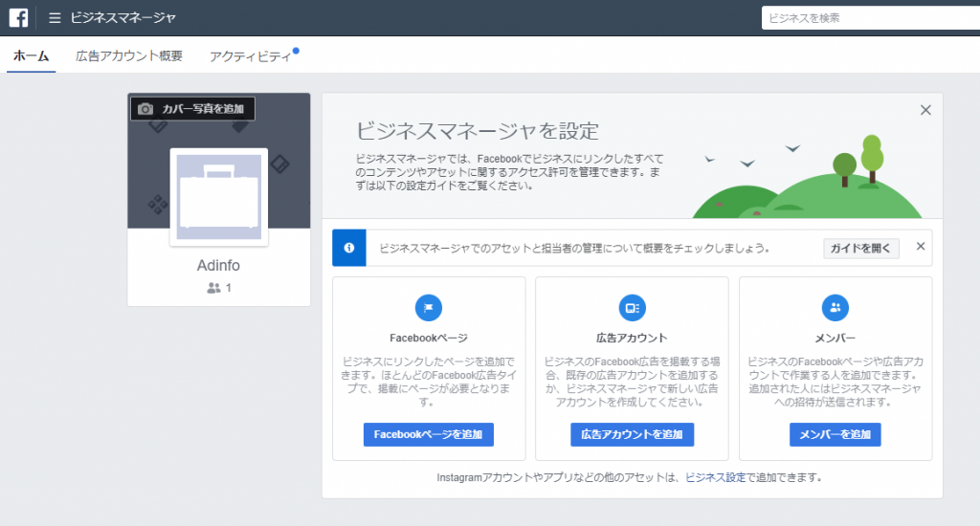Switch to 広告アカウント概要 tab
Screen dimensions: 980x526
tap(129, 56)
